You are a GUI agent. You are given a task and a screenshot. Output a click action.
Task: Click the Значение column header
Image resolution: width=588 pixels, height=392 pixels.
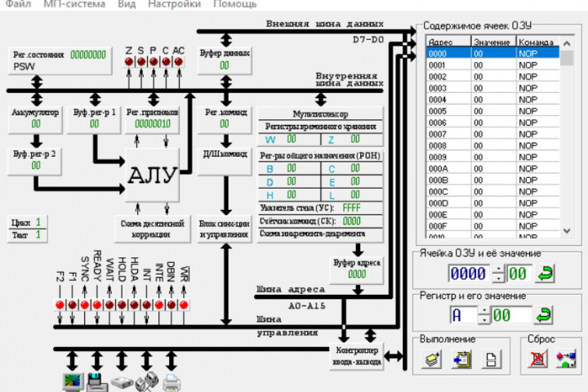(493, 42)
